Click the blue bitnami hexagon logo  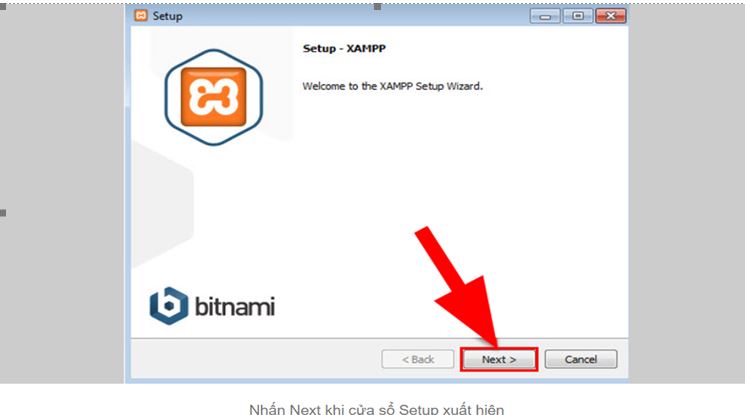tap(169, 306)
